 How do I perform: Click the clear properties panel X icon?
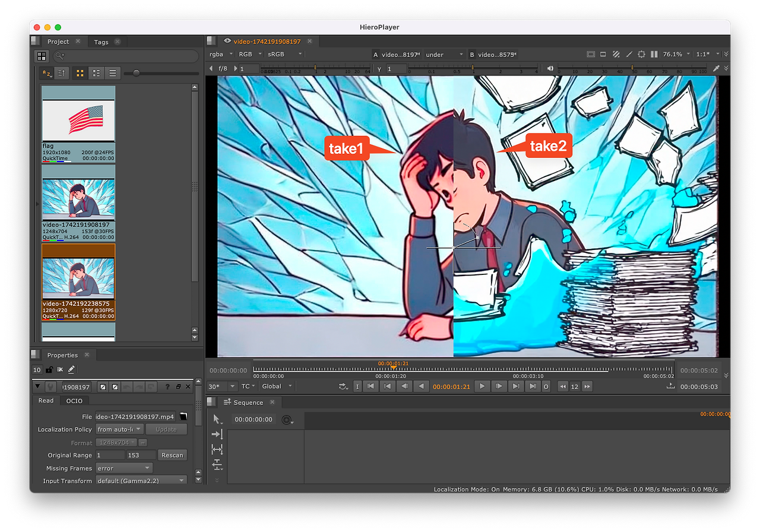[60, 369]
